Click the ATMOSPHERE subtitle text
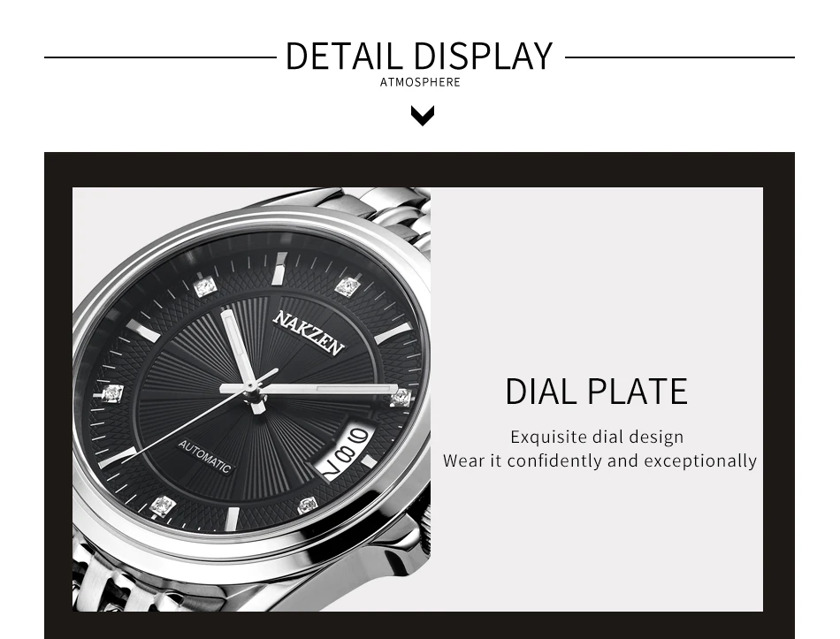 point(420,82)
